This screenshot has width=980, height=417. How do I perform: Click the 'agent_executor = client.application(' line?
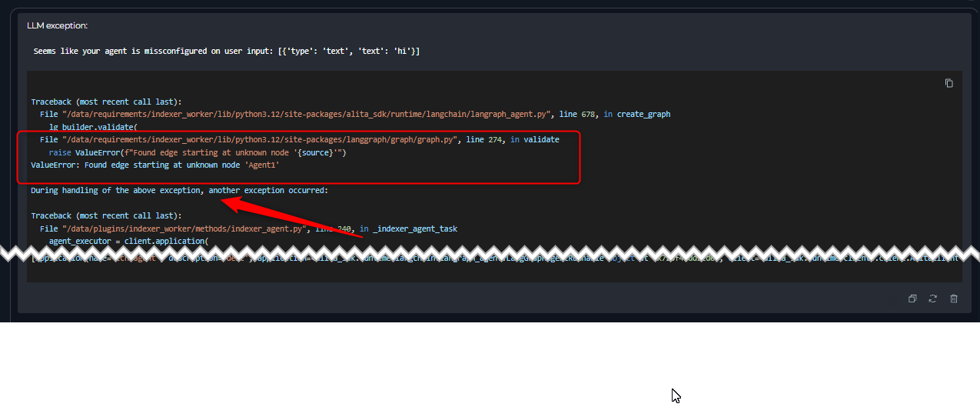pyautogui.click(x=128, y=241)
